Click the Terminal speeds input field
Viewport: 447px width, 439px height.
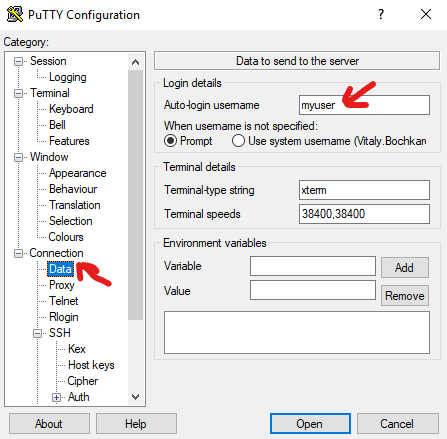[364, 214]
